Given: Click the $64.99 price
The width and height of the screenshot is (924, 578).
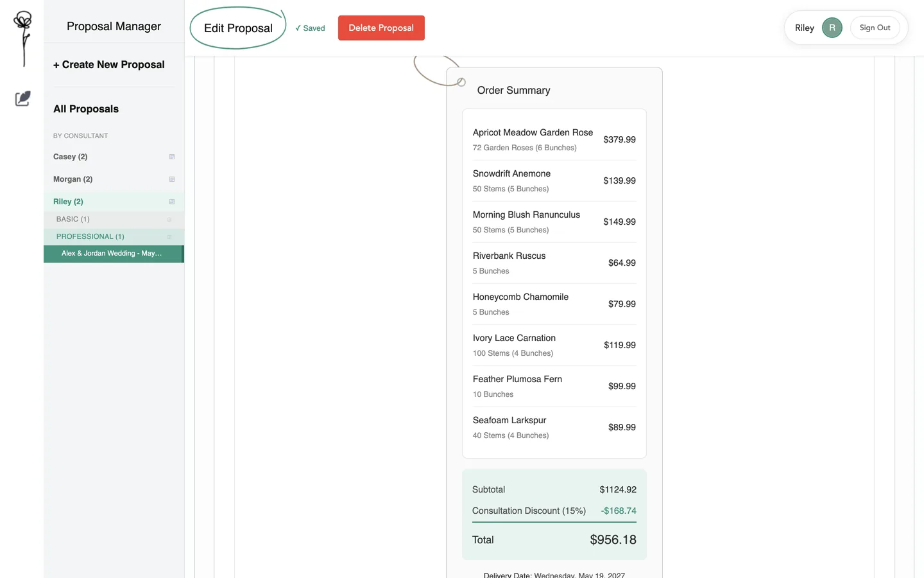Looking at the screenshot, I should [622, 263].
